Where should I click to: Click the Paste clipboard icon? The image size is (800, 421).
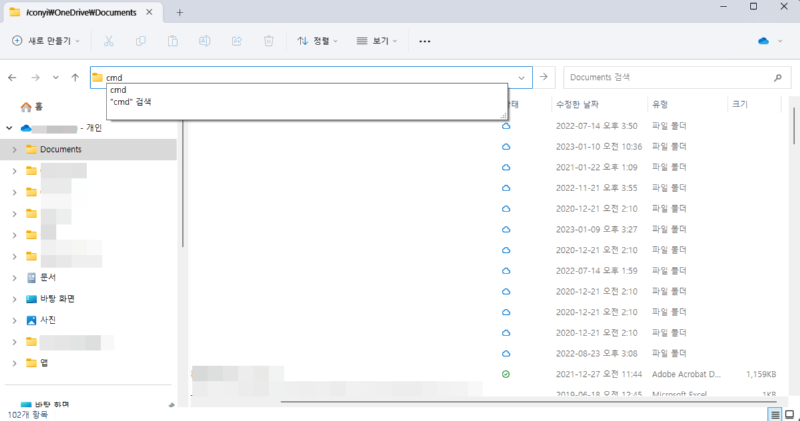point(173,41)
